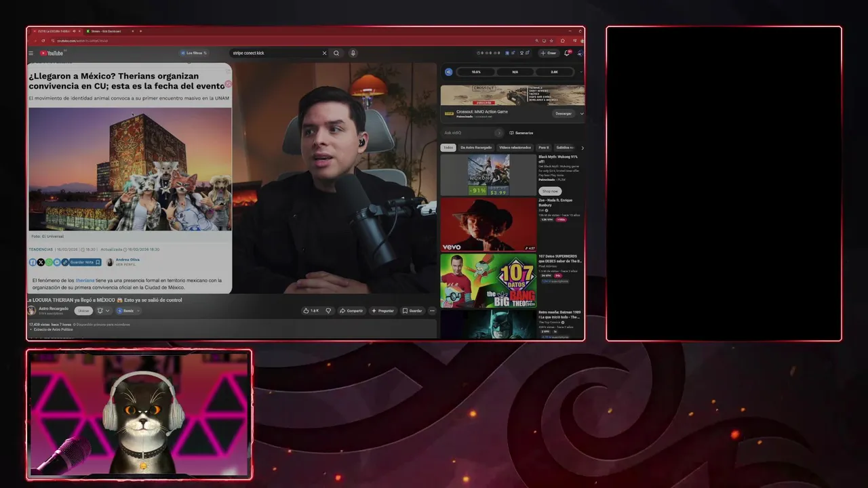Open 107 Datos Big Bang Theory thumbnail
The height and width of the screenshot is (488, 868).
pyautogui.click(x=488, y=281)
